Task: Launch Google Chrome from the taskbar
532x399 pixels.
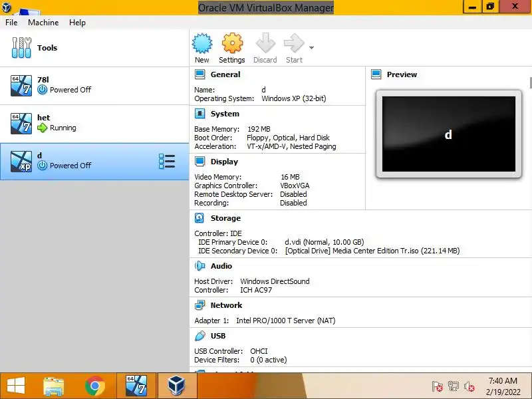Action: [x=95, y=386]
